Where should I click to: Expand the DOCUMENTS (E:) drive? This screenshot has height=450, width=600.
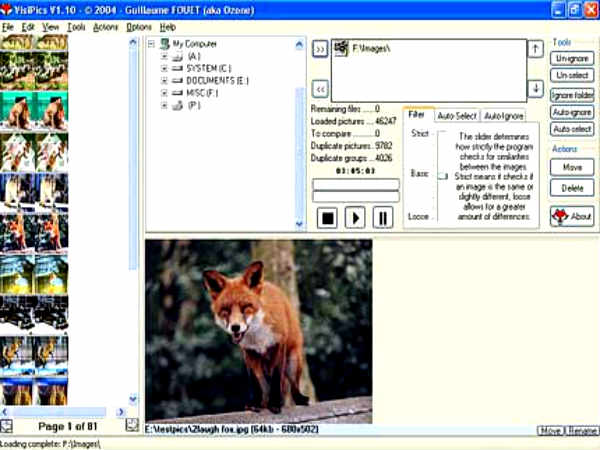164,81
